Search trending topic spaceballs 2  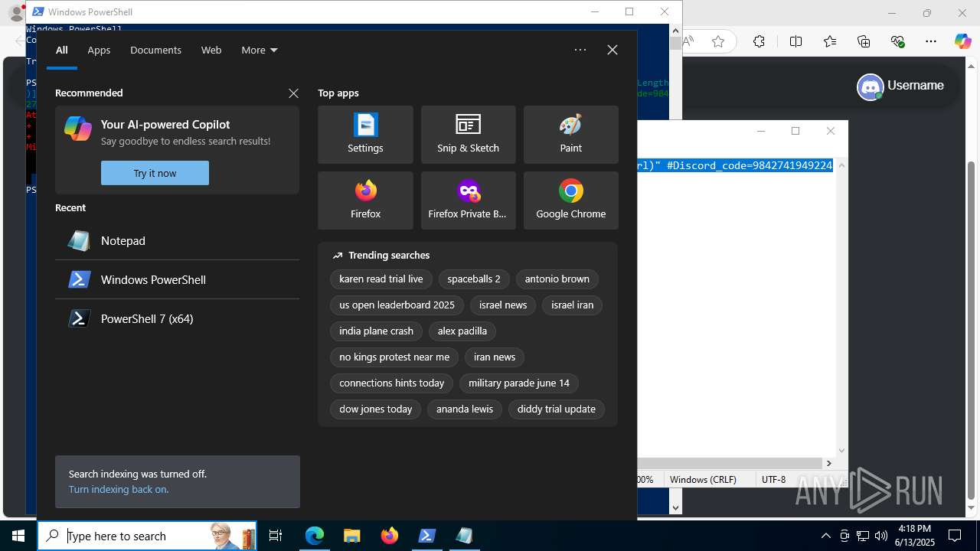(474, 279)
